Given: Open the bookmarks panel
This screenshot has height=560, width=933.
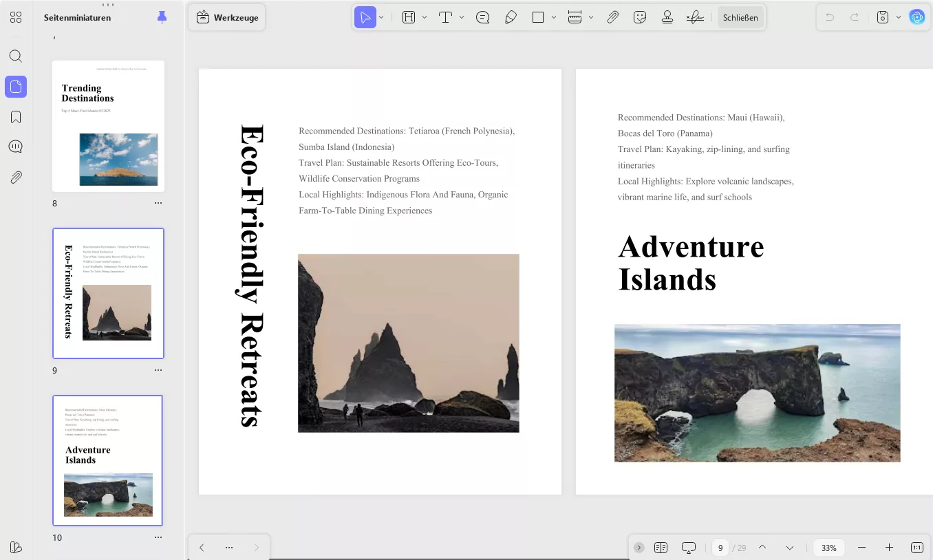Looking at the screenshot, I should [x=16, y=117].
